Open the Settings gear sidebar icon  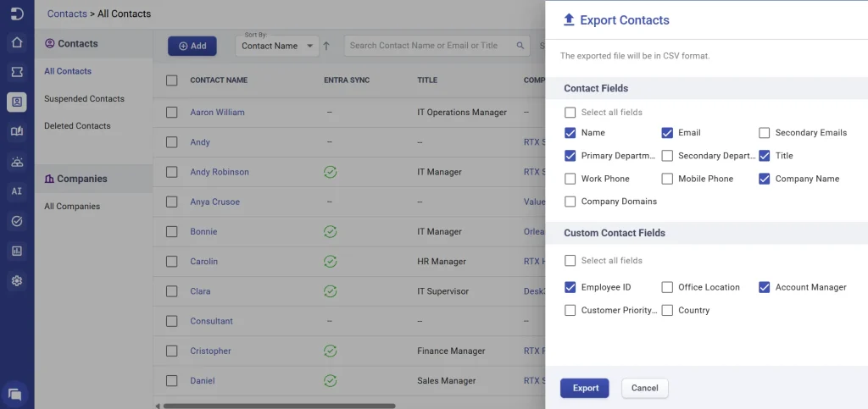pos(17,281)
